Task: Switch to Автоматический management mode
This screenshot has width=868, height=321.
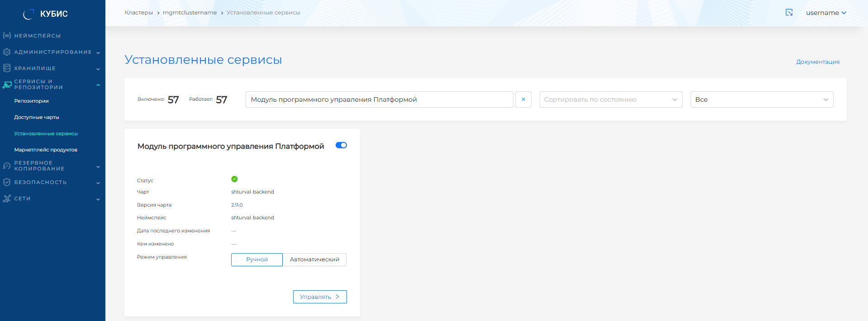Action: (x=314, y=260)
